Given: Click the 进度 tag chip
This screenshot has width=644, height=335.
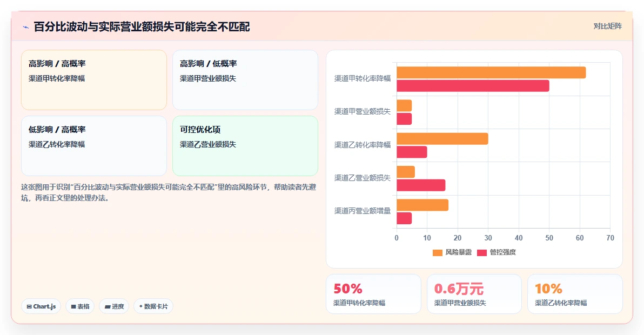Looking at the screenshot, I should pyautogui.click(x=114, y=306).
